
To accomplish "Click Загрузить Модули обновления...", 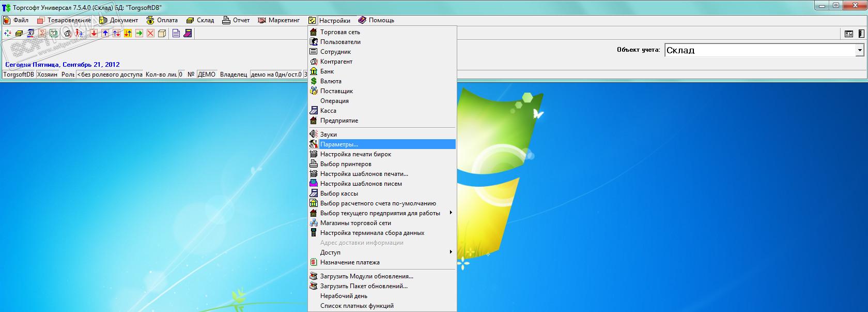I will point(382,276).
